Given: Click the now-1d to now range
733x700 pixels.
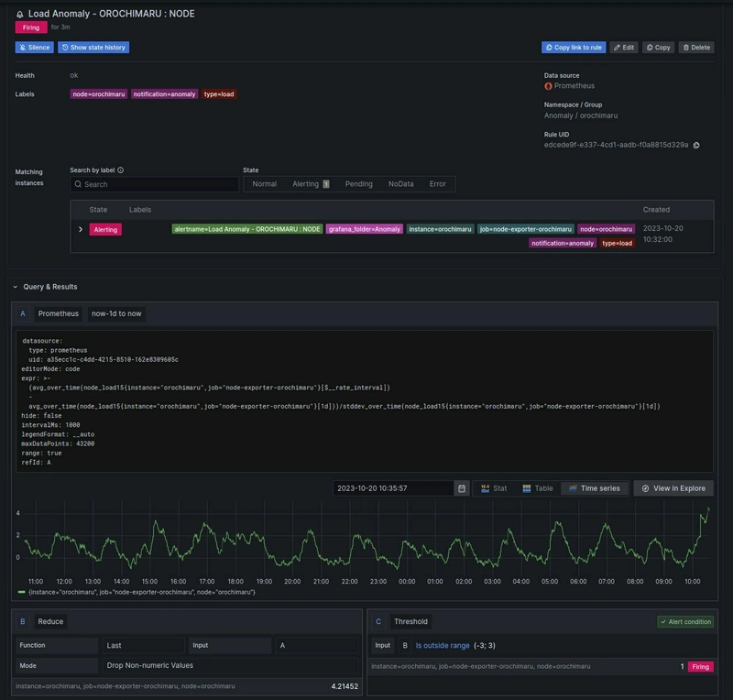Looking at the screenshot, I should [116, 313].
